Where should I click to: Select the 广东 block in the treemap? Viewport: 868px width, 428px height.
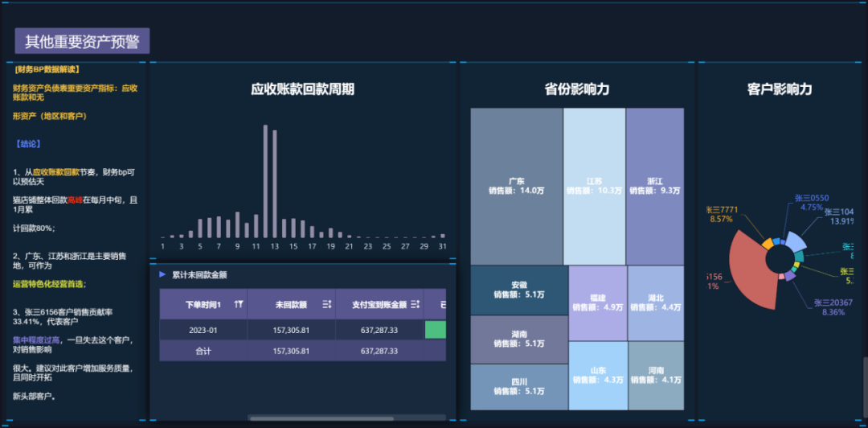point(517,187)
